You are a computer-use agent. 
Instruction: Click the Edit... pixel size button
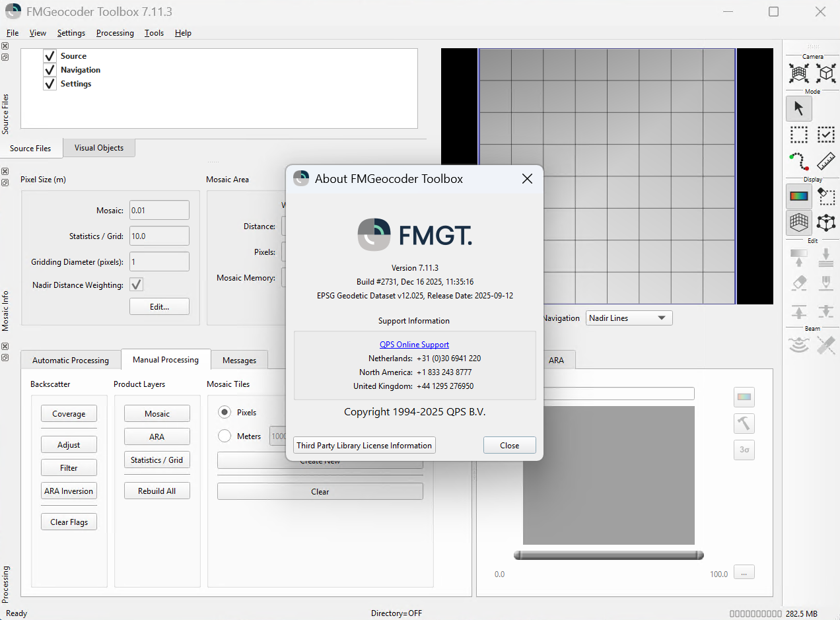159,306
